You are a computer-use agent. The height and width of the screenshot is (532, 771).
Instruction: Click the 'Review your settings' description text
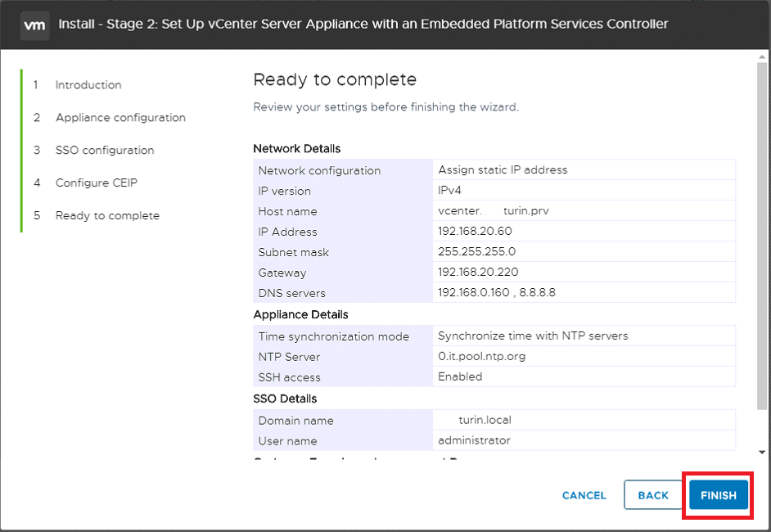386,107
